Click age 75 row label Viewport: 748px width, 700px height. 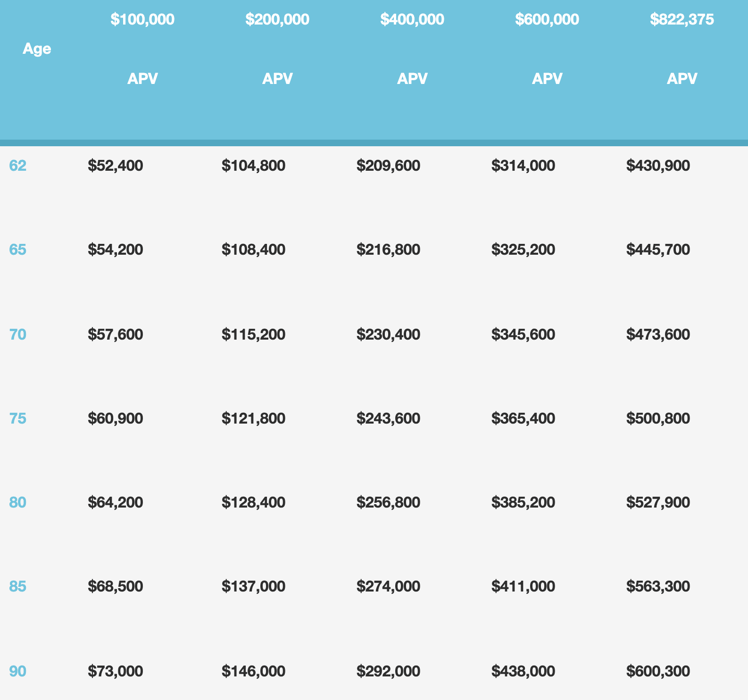tap(18, 418)
